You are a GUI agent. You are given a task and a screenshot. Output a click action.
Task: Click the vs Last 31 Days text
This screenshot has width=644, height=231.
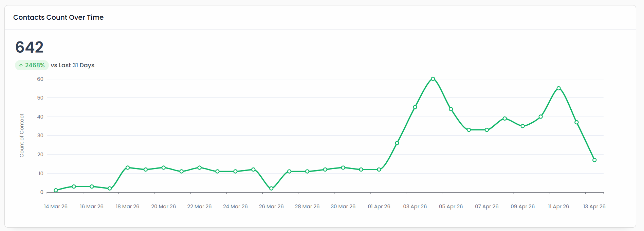click(73, 65)
